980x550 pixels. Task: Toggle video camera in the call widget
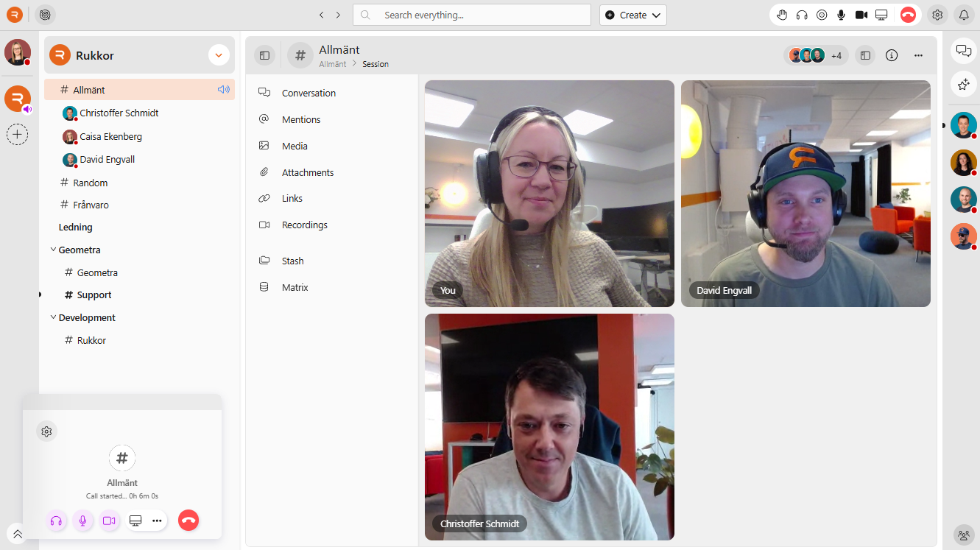pyautogui.click(x=109, y=521)
